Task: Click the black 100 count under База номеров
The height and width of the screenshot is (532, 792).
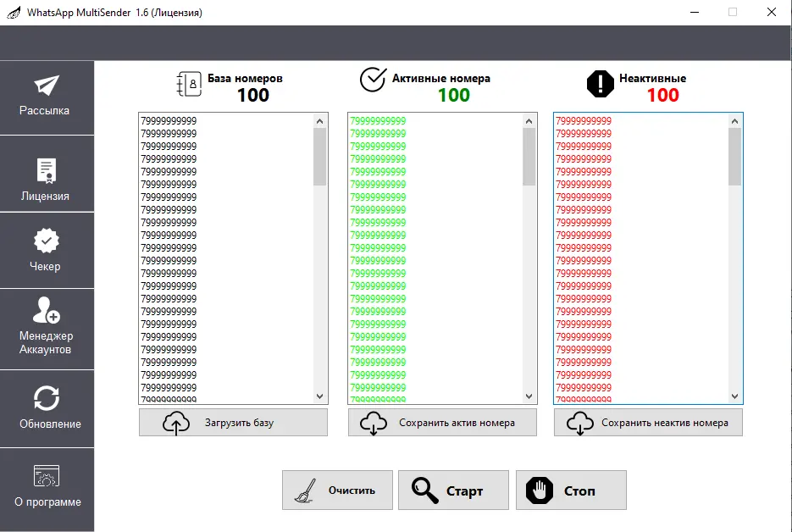Action: tap(253, 95)
